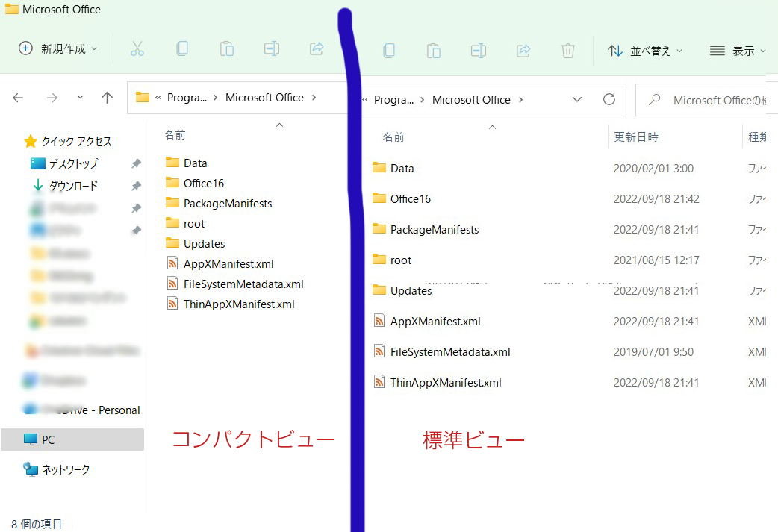778x532 pixels.
Task: Click the Cut scissors icon in toolbar
Action: click(x=137, y=49)
